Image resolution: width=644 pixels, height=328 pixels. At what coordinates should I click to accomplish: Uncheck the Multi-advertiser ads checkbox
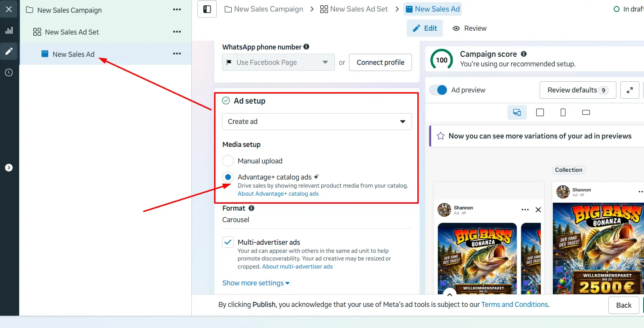tap(228, 242)
